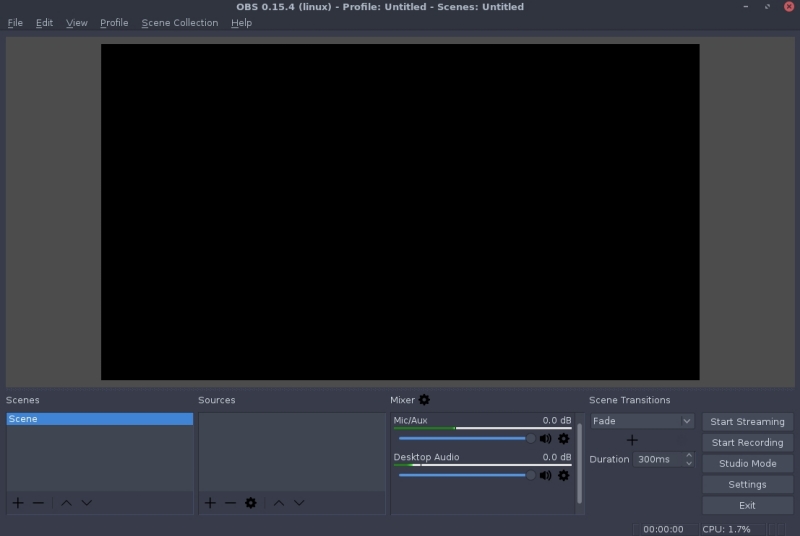Viewport: 800px width, 536px height.
Task: Mute the Mic/Aux audio channel
Action: (545, 438)
